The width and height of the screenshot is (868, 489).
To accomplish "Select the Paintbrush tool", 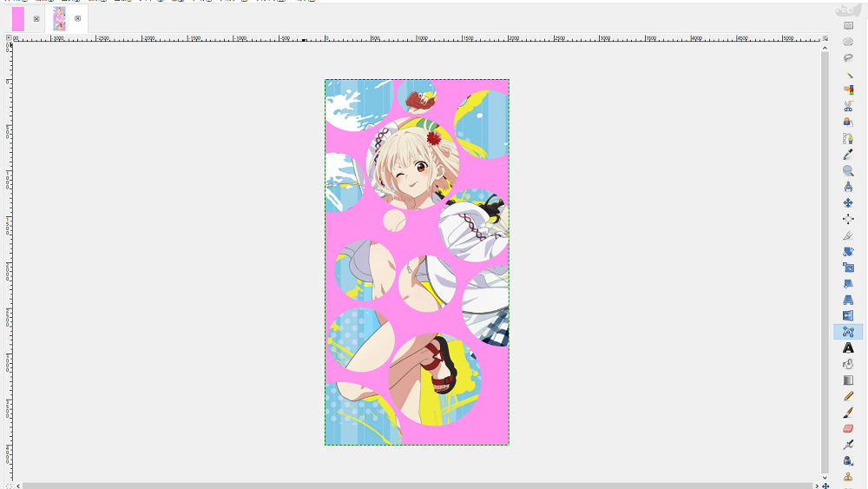I will point(848,412).
